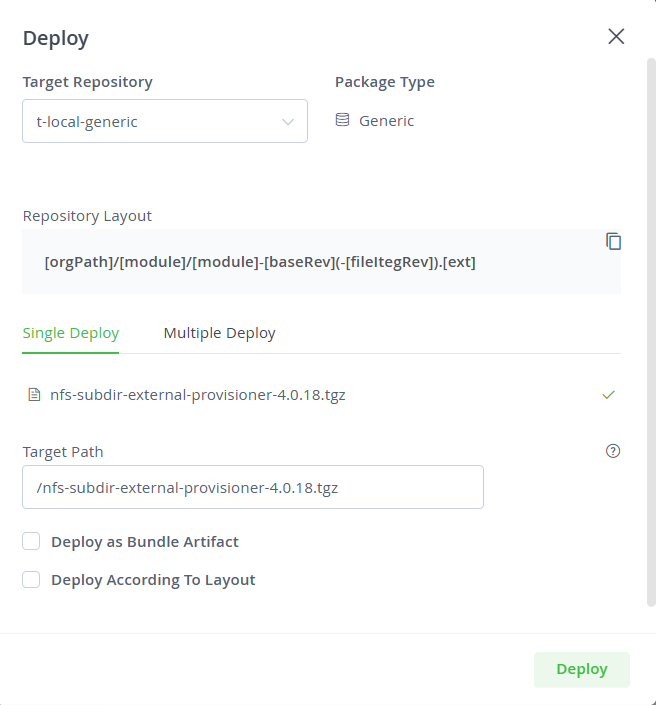The width and height of the screenshot is (656, 705).
Task: Click the file icon beside nfs-subdir tgz
Action: pos(34,395)
